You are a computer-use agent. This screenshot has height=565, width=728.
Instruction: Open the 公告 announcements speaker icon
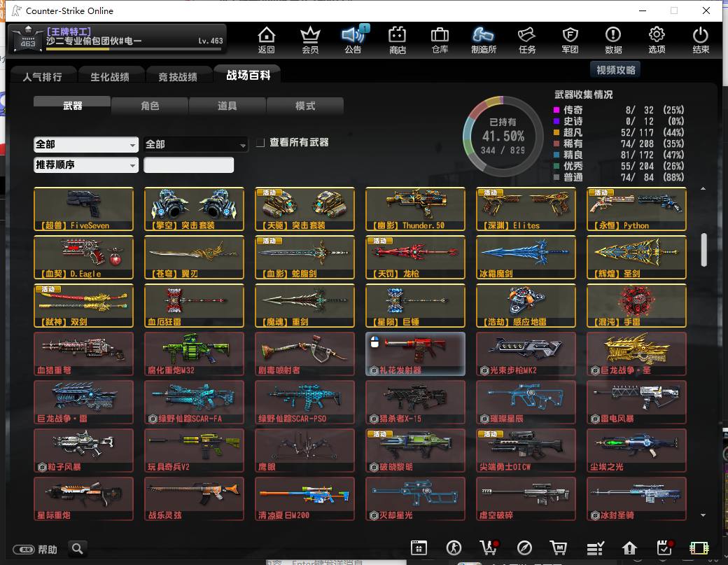tap(353, 39)
